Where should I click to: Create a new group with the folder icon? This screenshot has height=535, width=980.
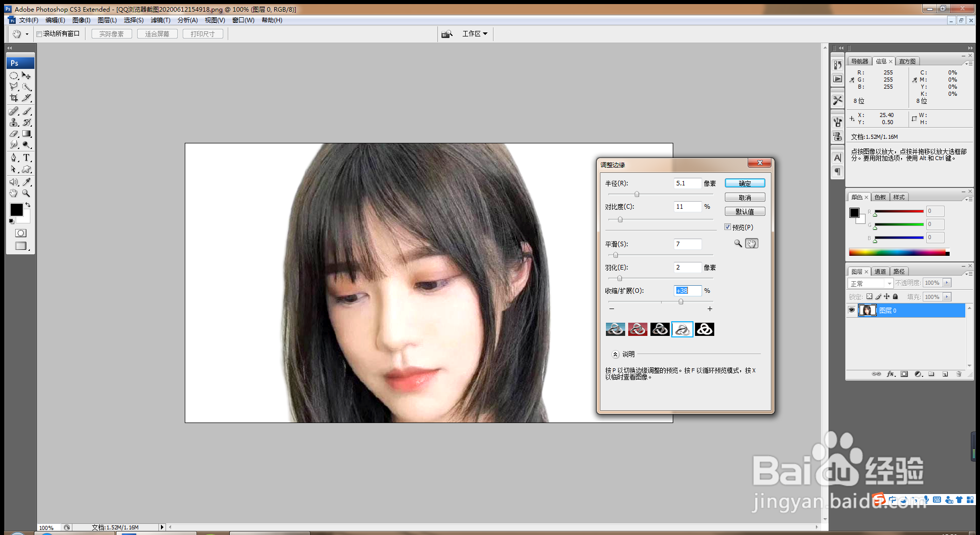(x=931, y=374)
